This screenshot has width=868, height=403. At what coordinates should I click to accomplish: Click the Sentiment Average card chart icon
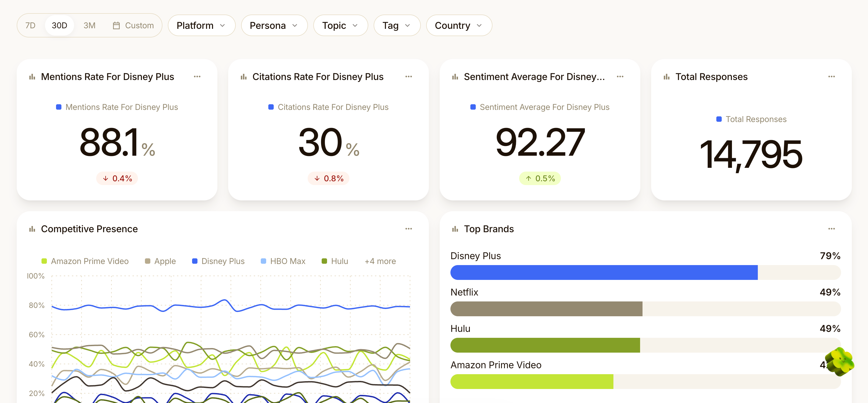tap(455, 77)
